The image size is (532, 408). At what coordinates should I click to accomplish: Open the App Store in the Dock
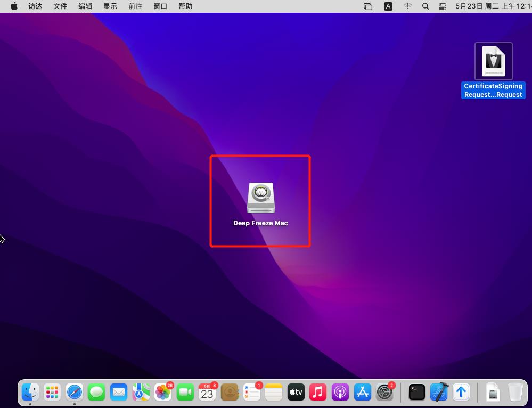click(x=362, y=393)
